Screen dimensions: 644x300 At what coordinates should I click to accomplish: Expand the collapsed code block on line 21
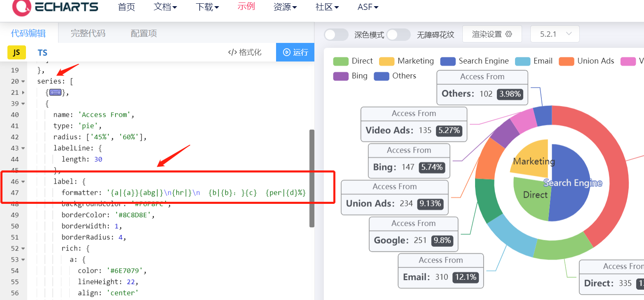click(x=55, y=92)
